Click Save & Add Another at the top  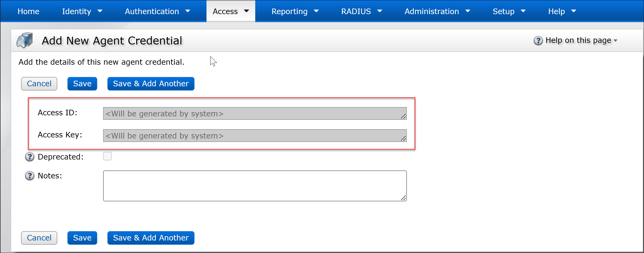(151, 84)
